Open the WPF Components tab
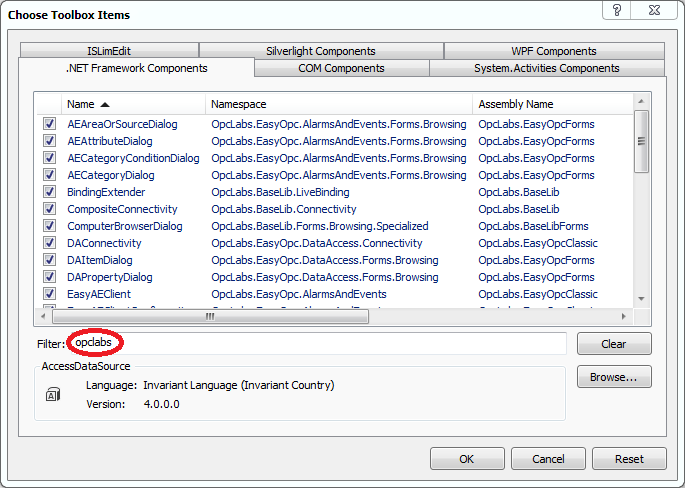This screenshot has height=488, width=685. pyautogui.click(x=554, y=51)
